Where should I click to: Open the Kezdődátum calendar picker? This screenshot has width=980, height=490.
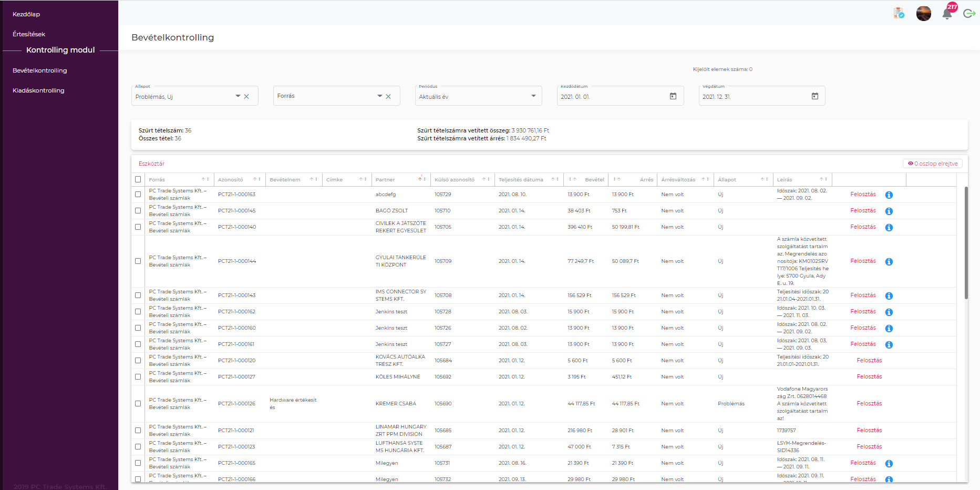673,96
